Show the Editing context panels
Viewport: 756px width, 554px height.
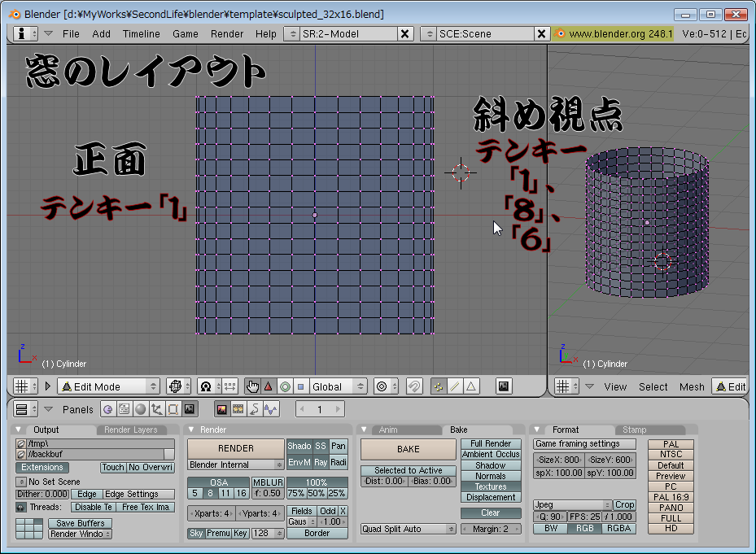point(173,409)
